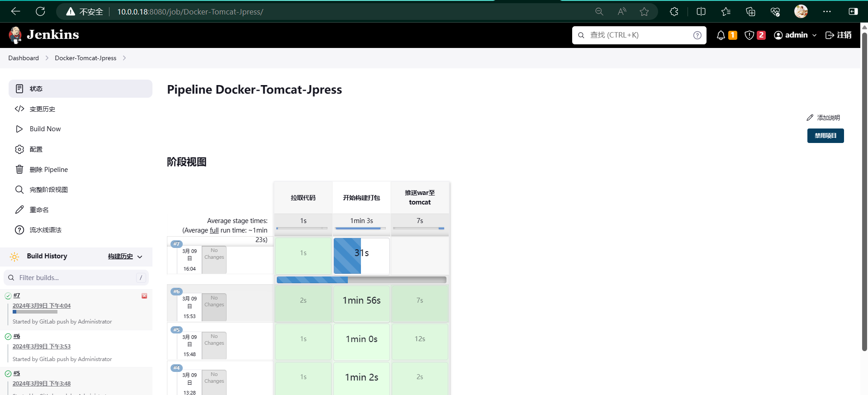Click the browser profile avatar

click(801, 11)
